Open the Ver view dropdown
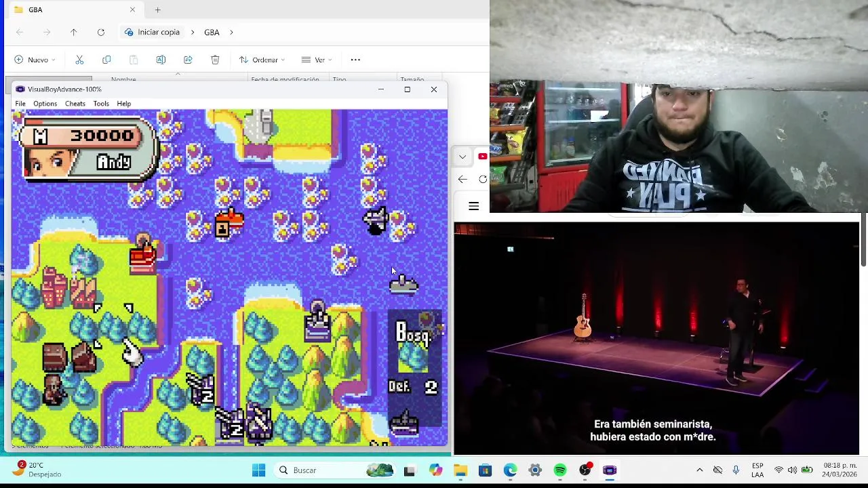 point(317,60)
